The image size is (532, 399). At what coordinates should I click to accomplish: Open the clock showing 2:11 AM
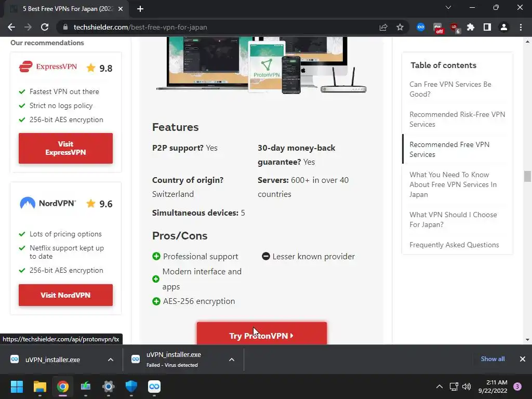point(493,387)
